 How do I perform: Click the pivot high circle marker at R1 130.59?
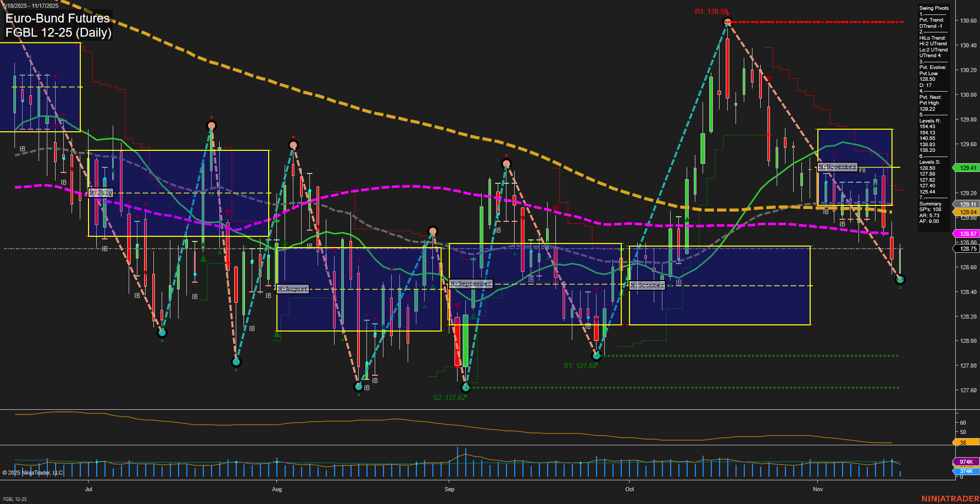(727, 22)
